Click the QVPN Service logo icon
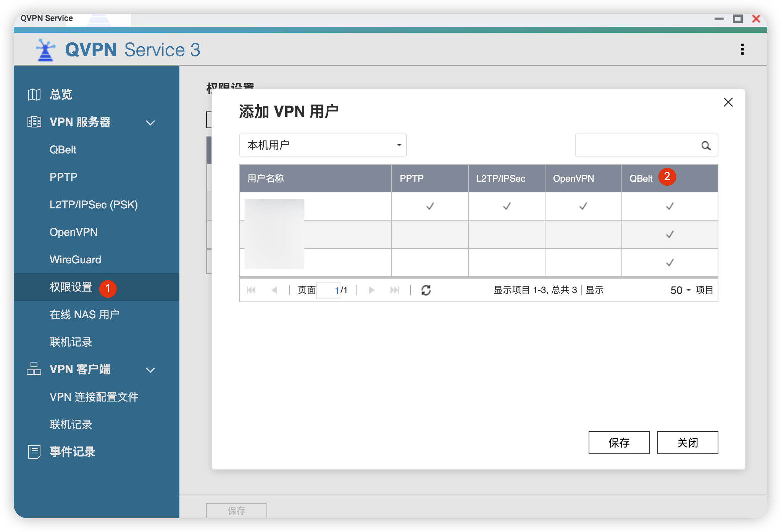Screen dimensions: 781x532 45,50
